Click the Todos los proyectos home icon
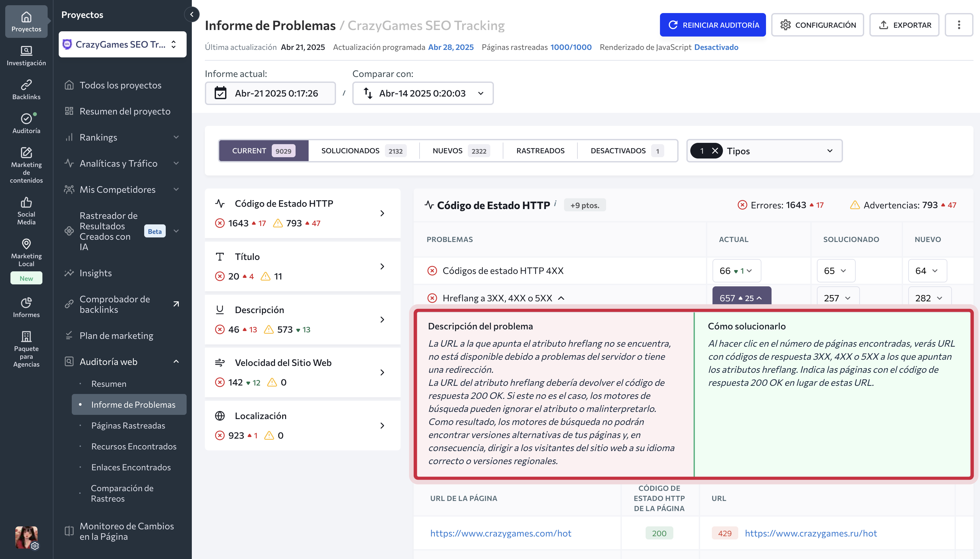The image size is (980, 559). pos(69,85)
